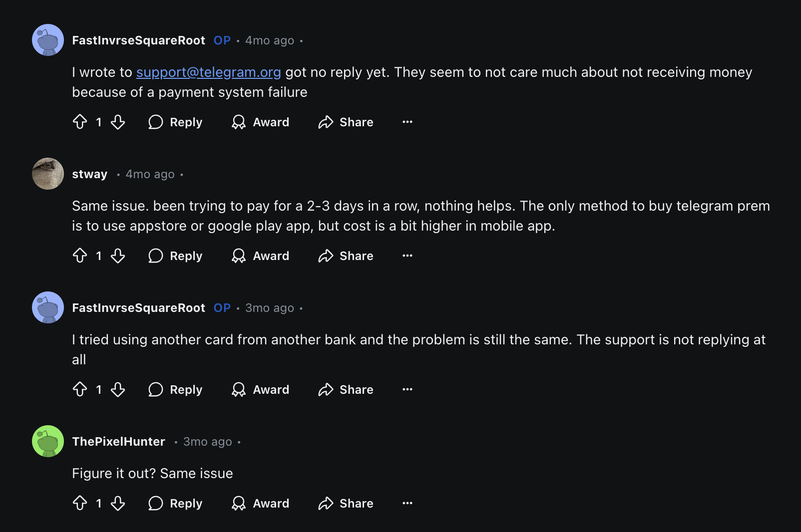This screenshot has width=801, height=532.
Task: Share OP's 'another card' comment
Action: point(346,389)
